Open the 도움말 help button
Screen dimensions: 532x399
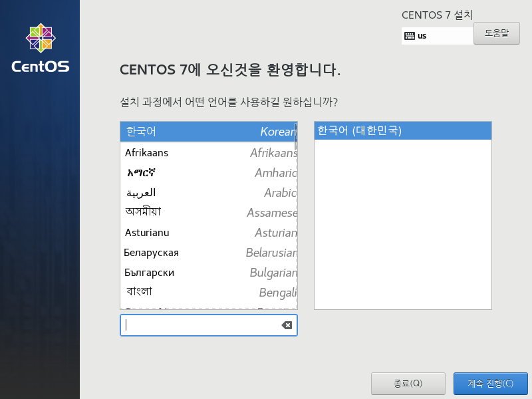pyautogui.click(x=496, y=33)
